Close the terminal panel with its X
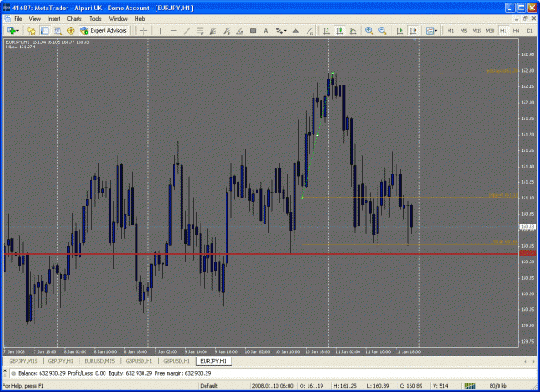The width and height of the screenshot is (540, 392). 5,370
